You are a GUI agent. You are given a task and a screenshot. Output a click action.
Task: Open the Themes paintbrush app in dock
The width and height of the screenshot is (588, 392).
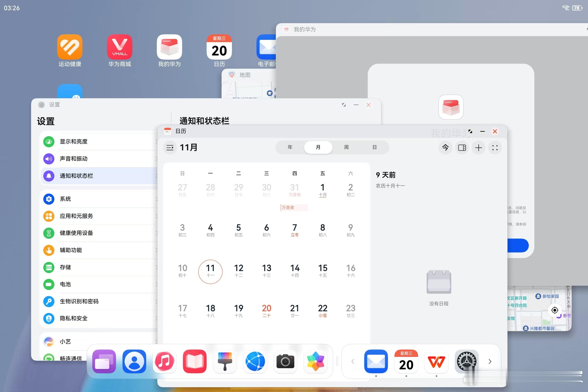point(225,361)
